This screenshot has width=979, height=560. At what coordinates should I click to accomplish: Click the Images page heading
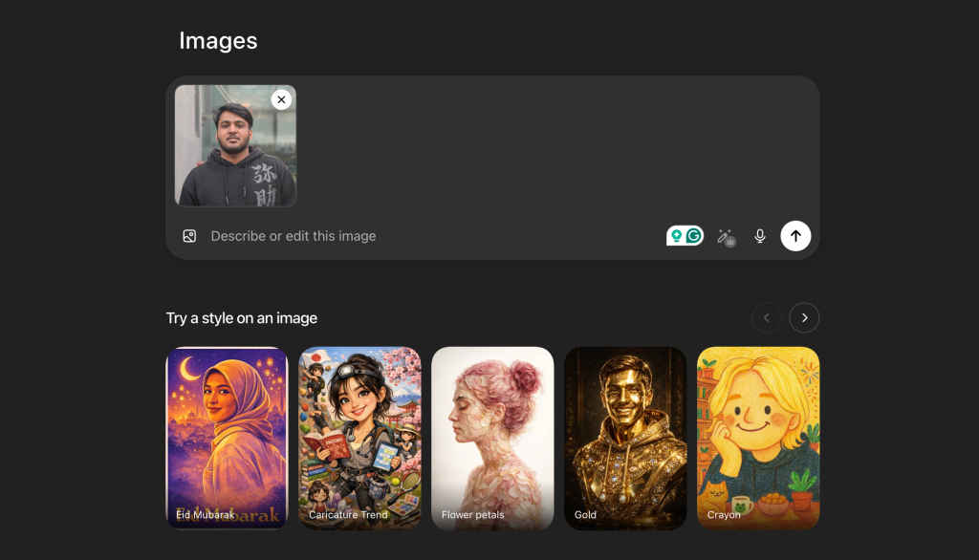[x=218, y=41]
